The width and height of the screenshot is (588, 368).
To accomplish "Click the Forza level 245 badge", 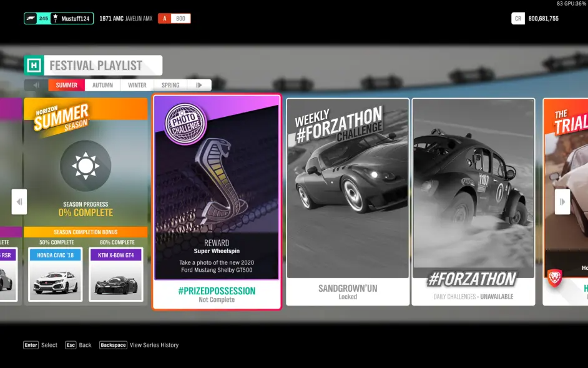I will point(37,18).
